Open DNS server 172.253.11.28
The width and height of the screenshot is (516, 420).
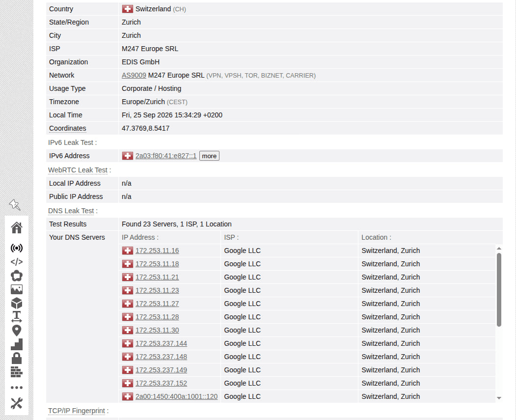point(157,317)
